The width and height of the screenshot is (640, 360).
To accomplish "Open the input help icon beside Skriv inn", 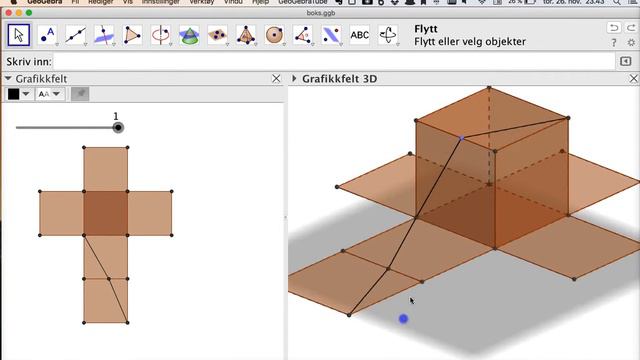I will [x=625, y=61].
